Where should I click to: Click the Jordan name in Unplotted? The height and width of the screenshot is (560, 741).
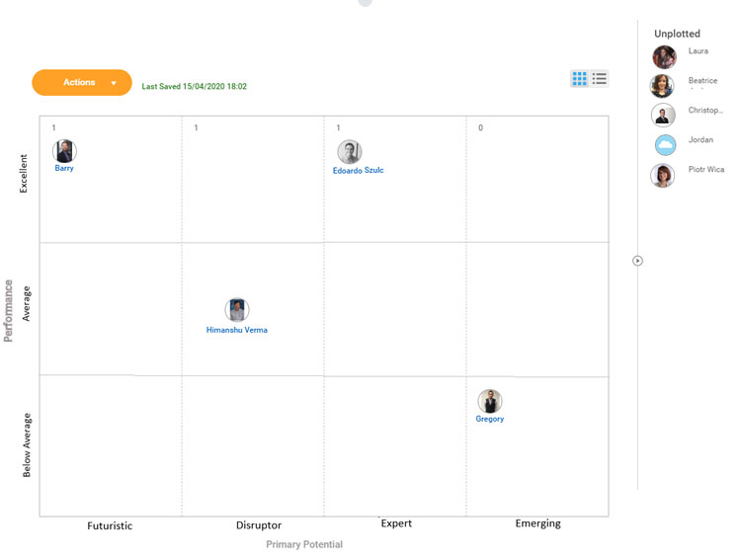(x=700, y=140)
